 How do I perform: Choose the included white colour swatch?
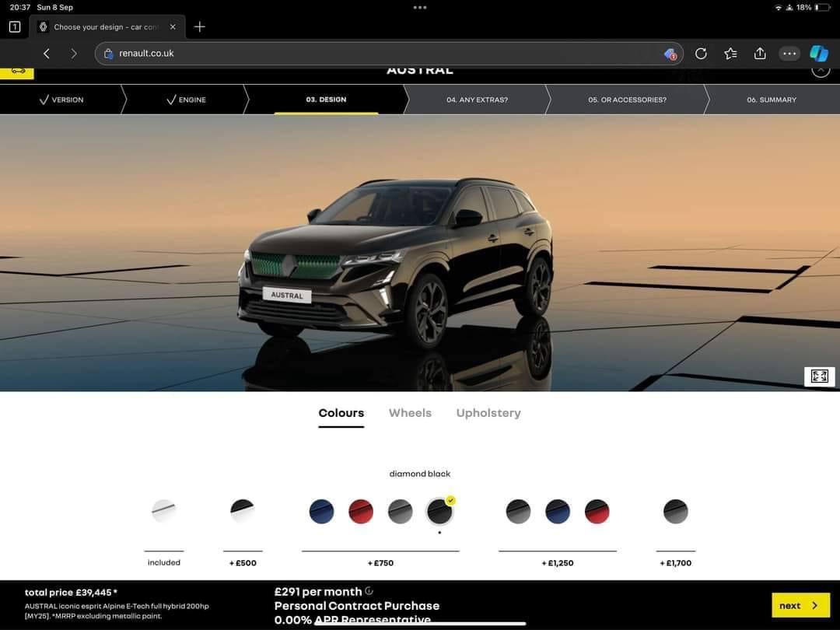(x=164, y=511)
